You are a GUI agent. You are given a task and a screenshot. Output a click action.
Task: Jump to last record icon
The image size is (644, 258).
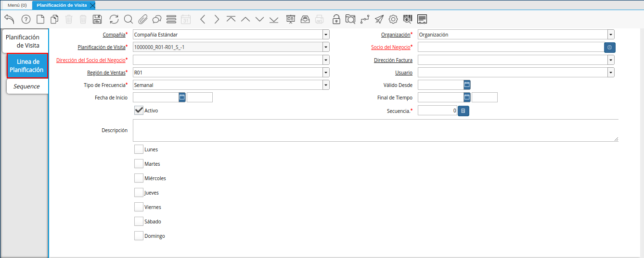274,19
